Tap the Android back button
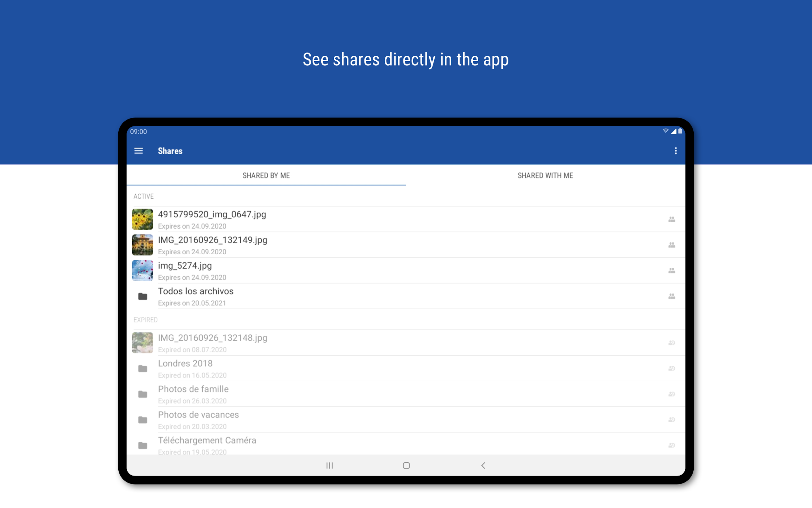The width and height of the screenshot is (812, 508). [483, 465]
